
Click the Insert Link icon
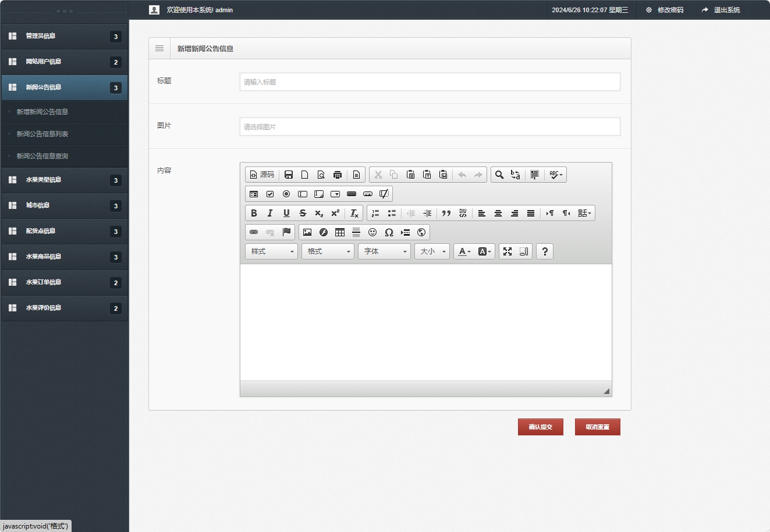click(x=254, y=232)
